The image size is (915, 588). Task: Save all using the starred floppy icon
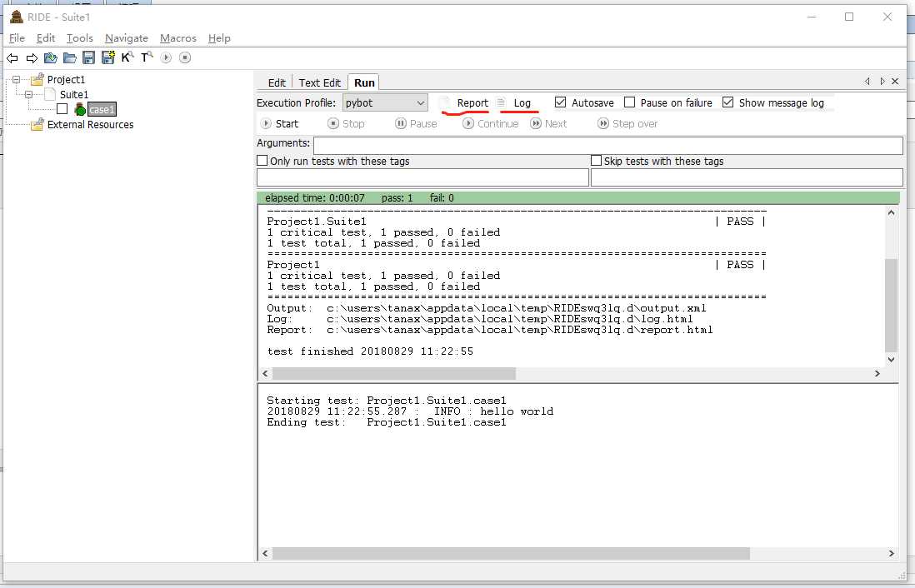(x=108, y=57)
